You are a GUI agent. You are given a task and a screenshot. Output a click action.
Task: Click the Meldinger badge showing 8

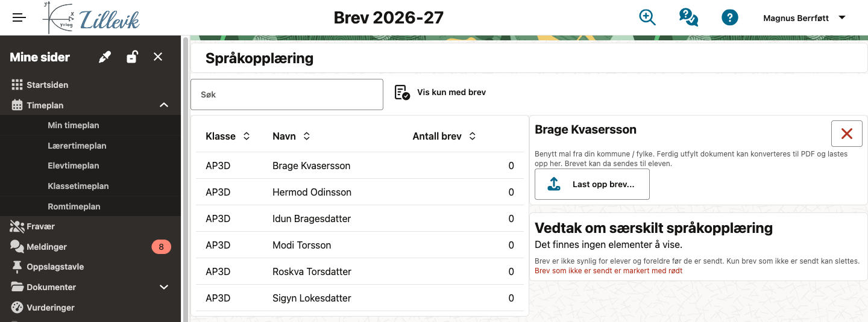[x=161, y=247]
